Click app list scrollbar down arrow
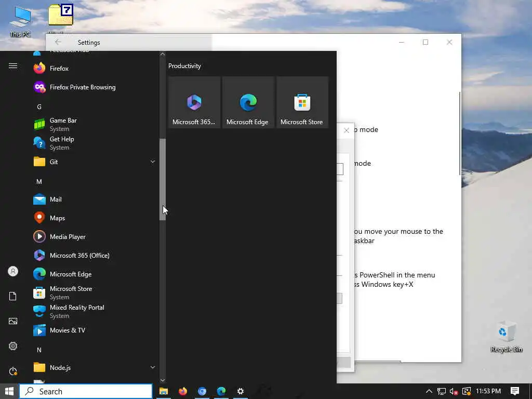532x399 pixels. tap(163, 380)
